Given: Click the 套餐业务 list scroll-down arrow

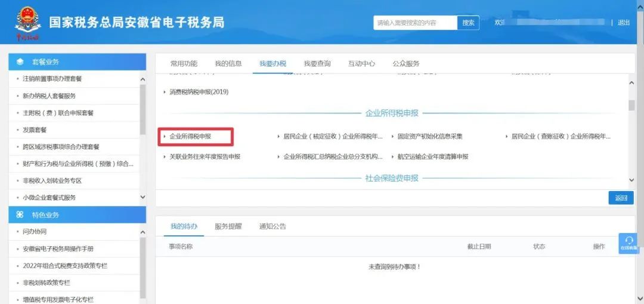Looking at the screenshot, I should 143,197.
